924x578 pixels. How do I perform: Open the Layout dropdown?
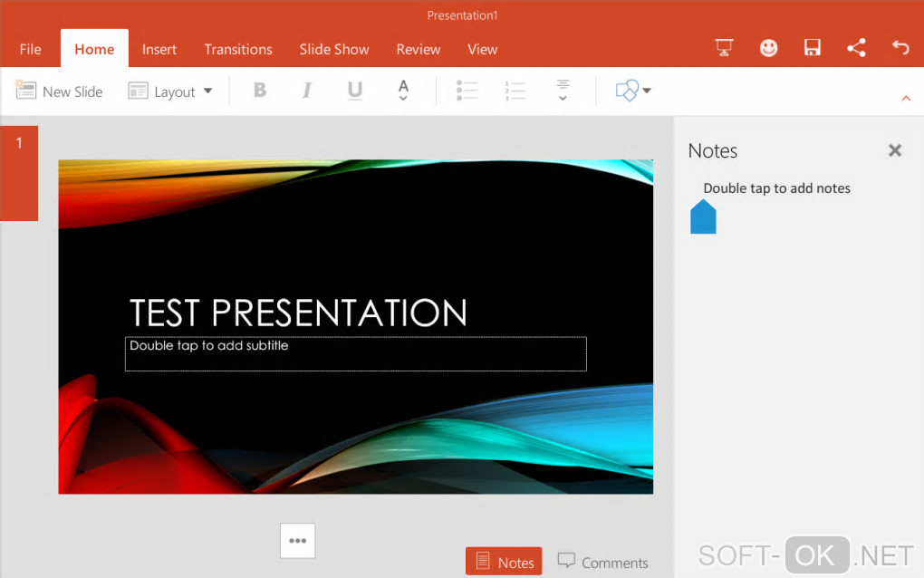pyautogui.click(x=170, y=91)
